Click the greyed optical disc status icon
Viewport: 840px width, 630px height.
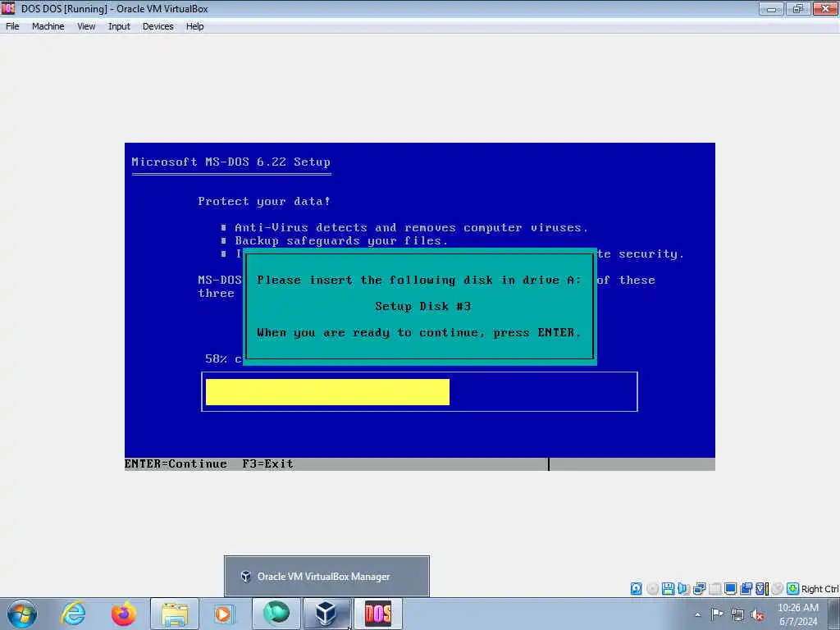(x=652, y=589)
